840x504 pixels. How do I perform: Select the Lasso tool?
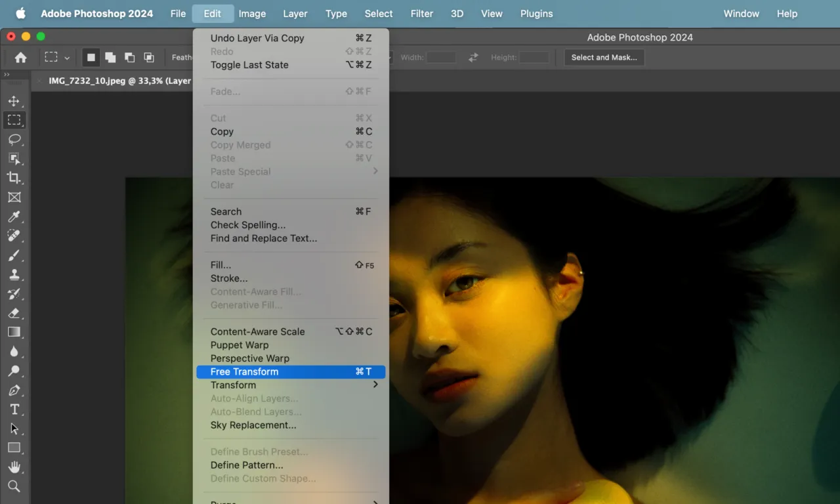pyautogui.click(x=14, y=139)
